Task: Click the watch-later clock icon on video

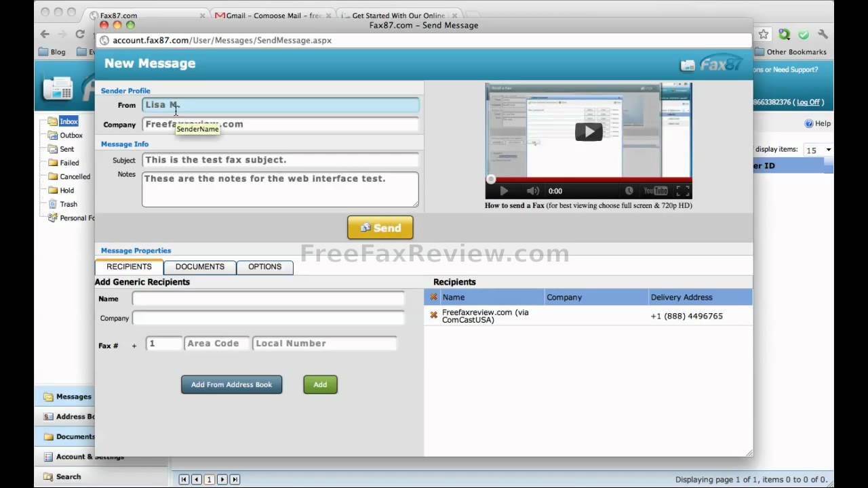Action: point(629,191)
